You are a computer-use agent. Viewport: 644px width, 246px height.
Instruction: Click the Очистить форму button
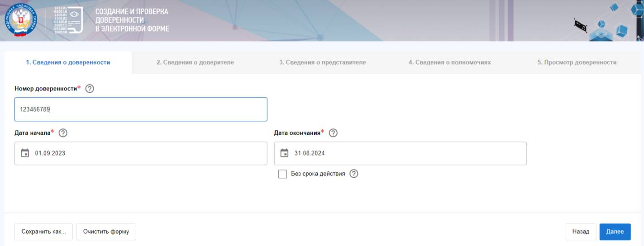pyautogui.click(x=106, y=232)
